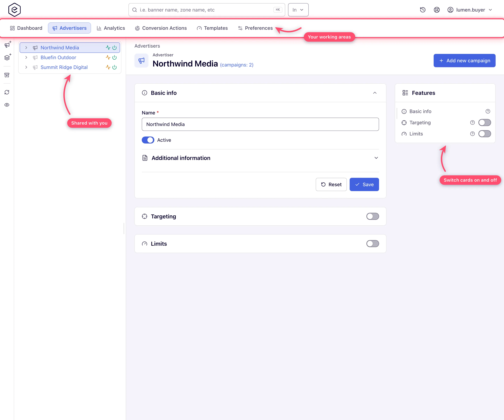Enable the Limits card toggle
Screen dimensions: 504x420
tap(372, 244)
